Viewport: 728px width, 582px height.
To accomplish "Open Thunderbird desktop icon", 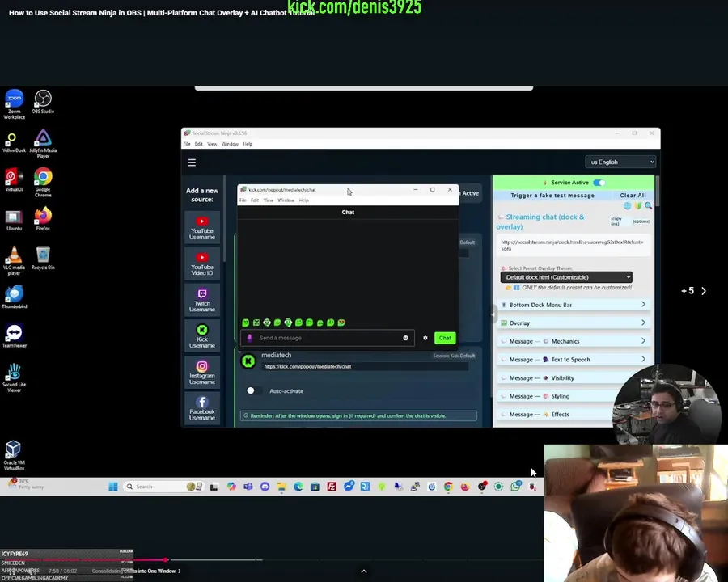I will point(15,297).
